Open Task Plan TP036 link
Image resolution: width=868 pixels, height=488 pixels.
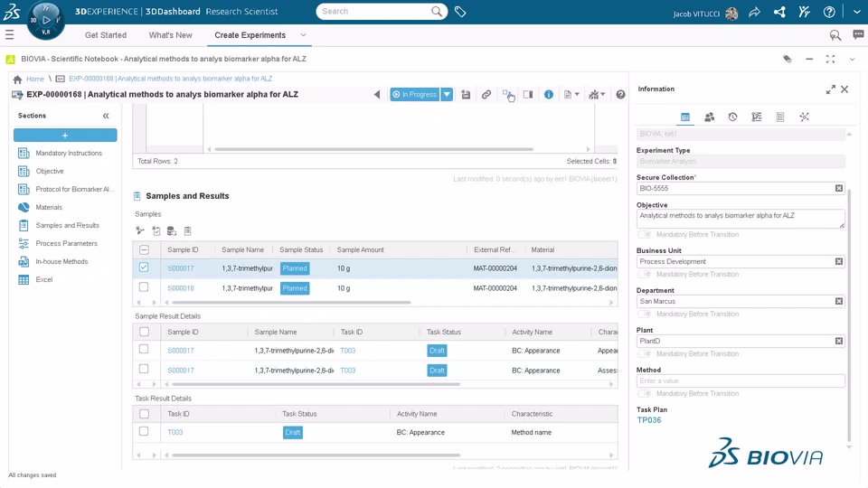coord(649,420)
